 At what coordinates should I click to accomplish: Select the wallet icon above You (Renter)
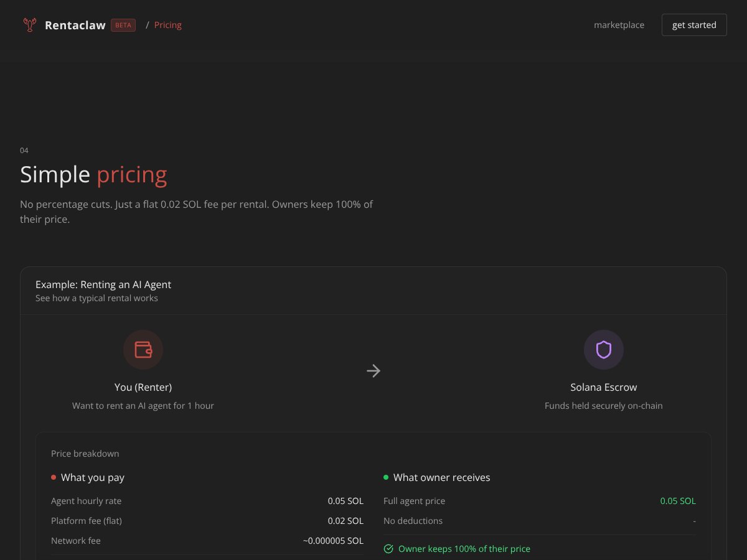(143, 350)
